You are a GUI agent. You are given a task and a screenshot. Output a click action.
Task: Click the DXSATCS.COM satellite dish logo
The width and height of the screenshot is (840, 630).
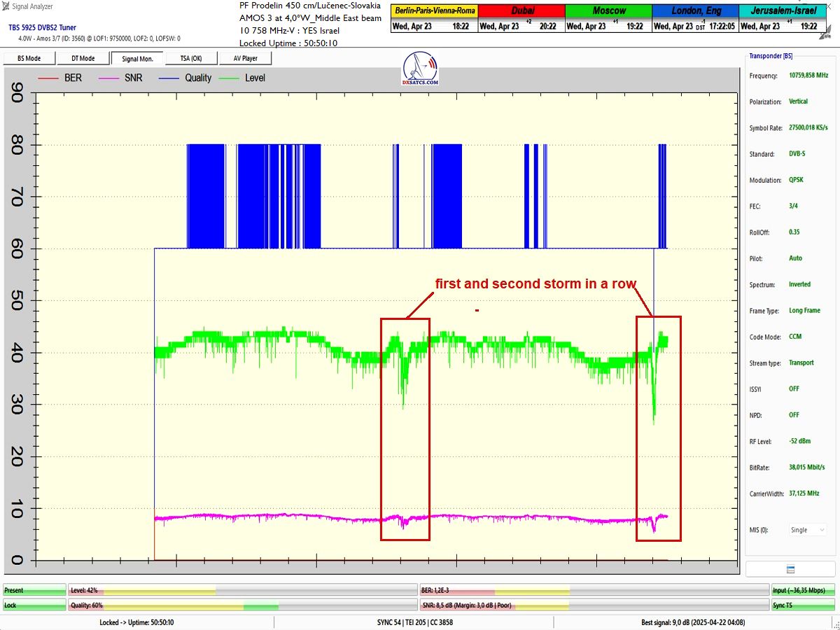[x=421, y=69]
